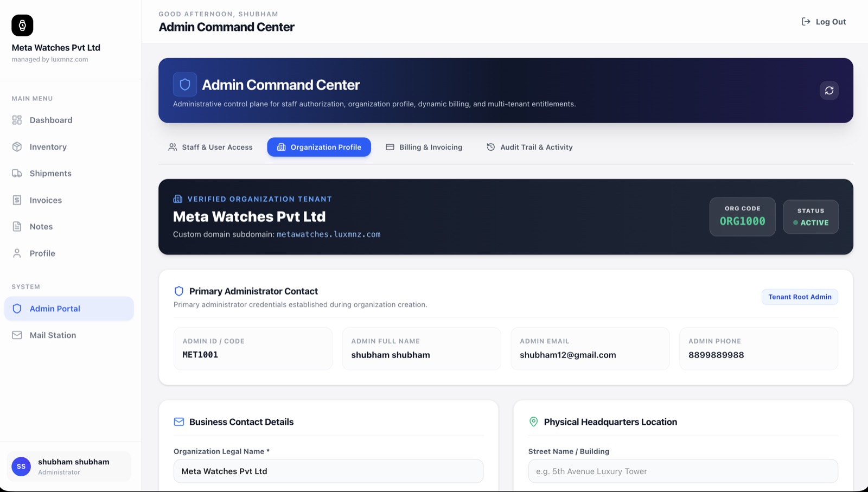Click the MET1001 admin ID value
The image size is (868, 492).
click(x=200, y=355)
